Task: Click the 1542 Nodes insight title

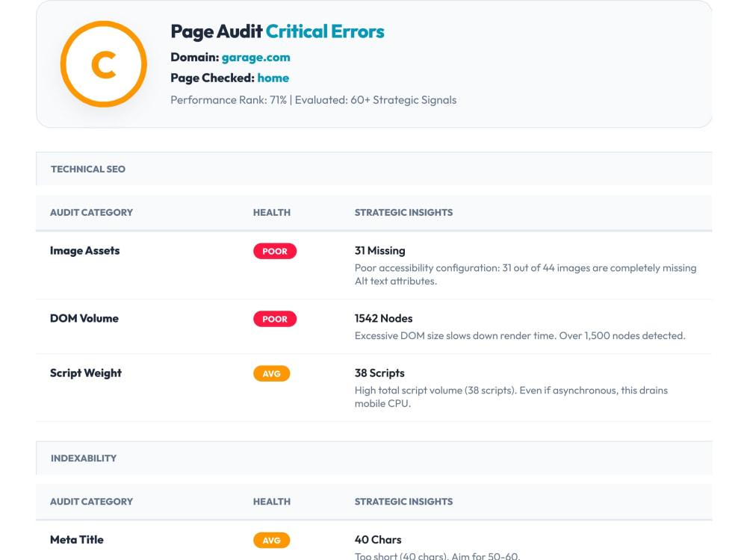Action: (x=383, y=318)
